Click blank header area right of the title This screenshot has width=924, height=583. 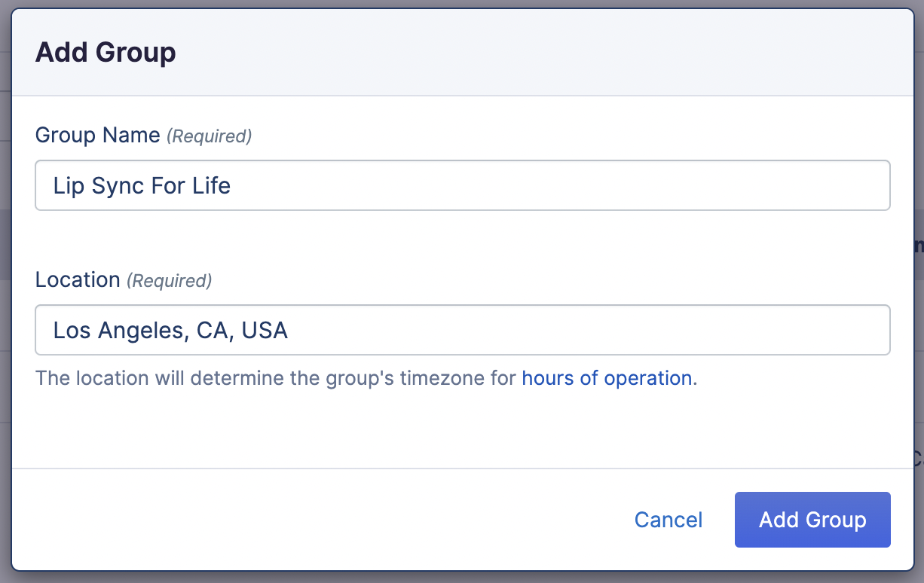pos(528,53)
